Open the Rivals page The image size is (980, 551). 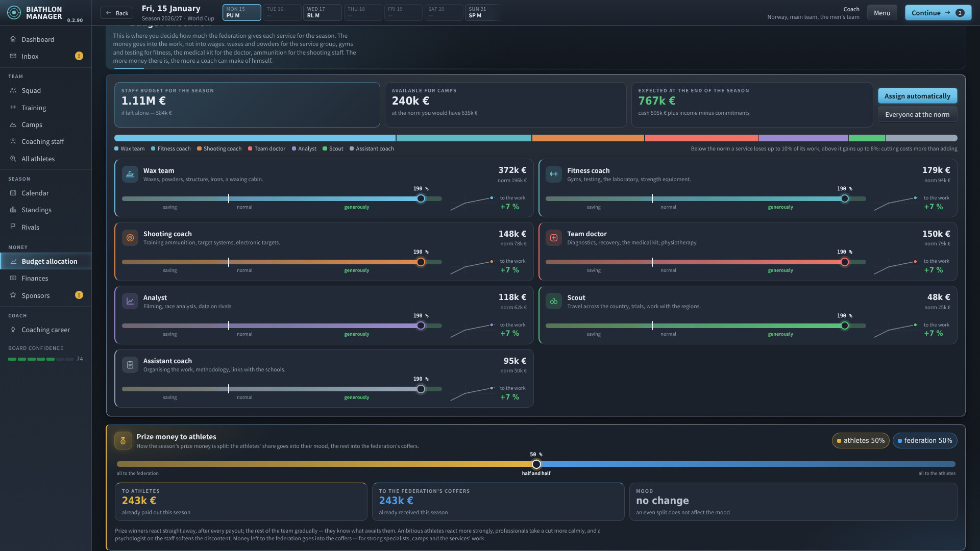click(x=46, y=227)
